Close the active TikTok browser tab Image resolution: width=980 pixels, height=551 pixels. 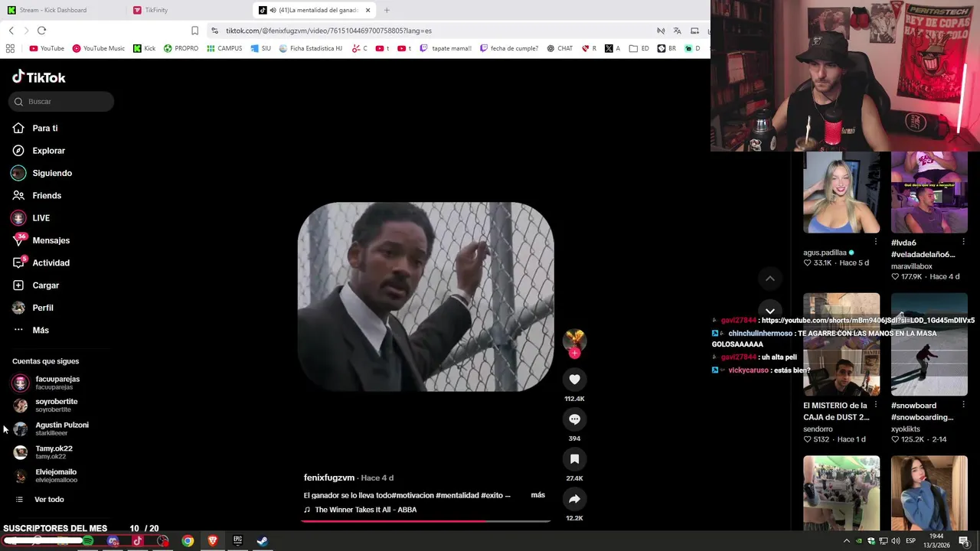click(367, 10)
